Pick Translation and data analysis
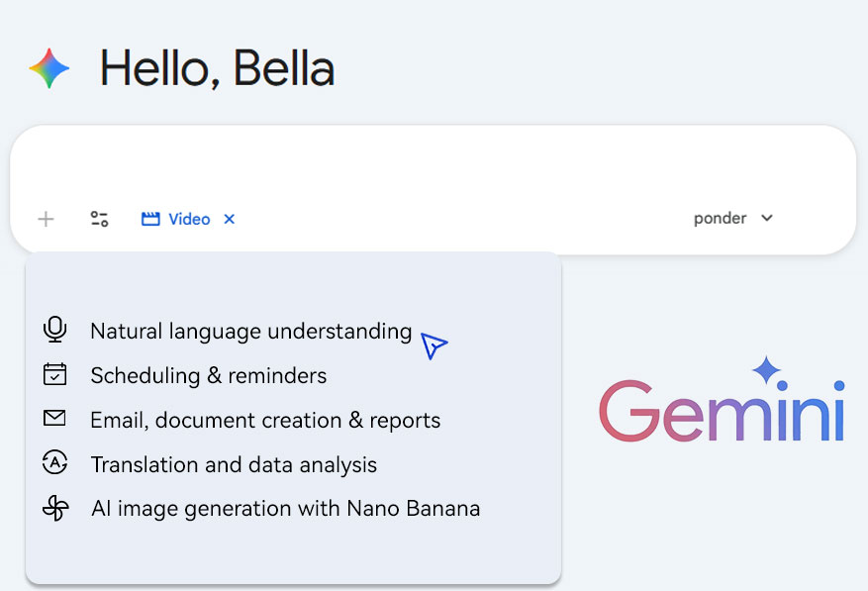This screenshot has height=591, width=868. [234, 464]
